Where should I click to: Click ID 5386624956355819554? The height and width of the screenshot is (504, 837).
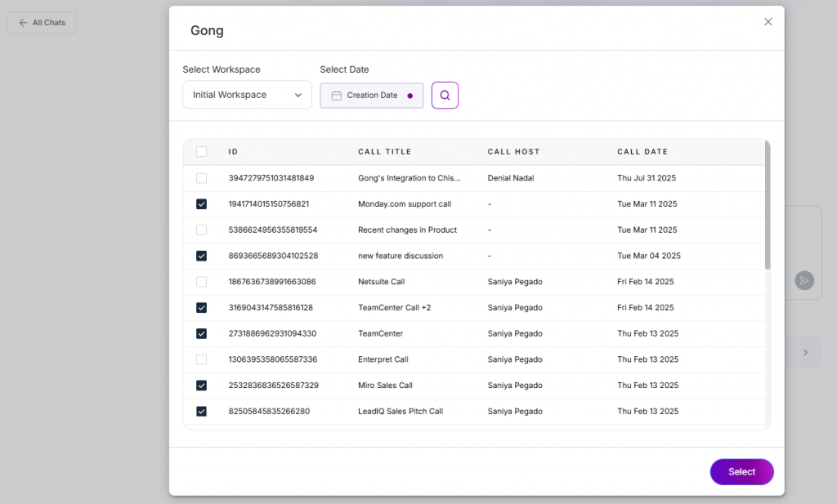pos(273,230)
